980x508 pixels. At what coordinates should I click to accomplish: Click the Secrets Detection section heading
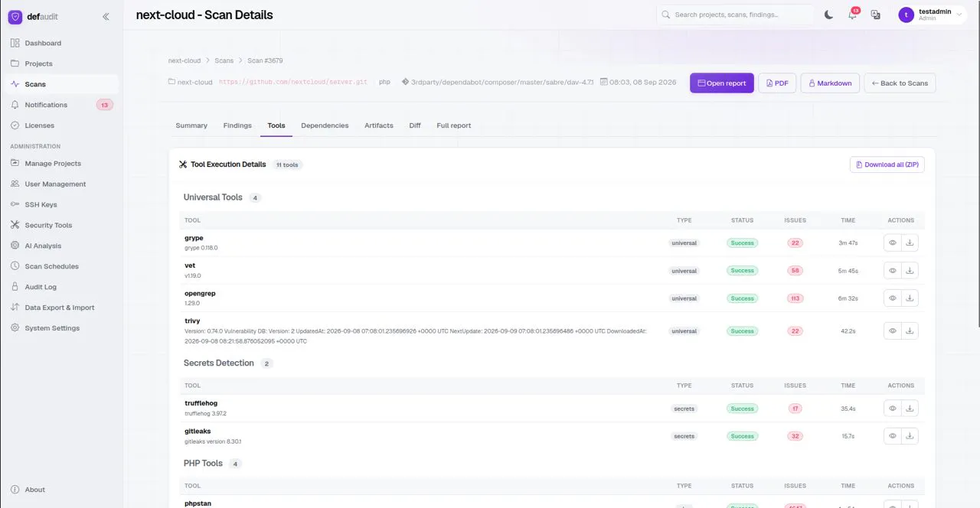(x=219, y=363)
